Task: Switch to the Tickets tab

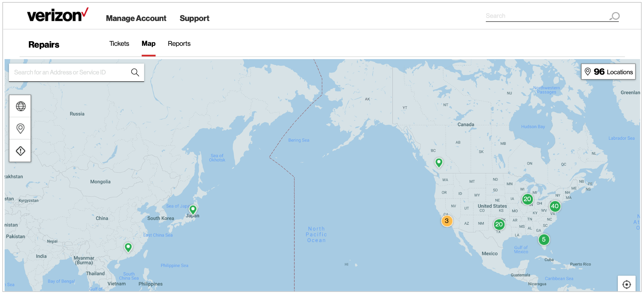Action: [x=119, y=44]
